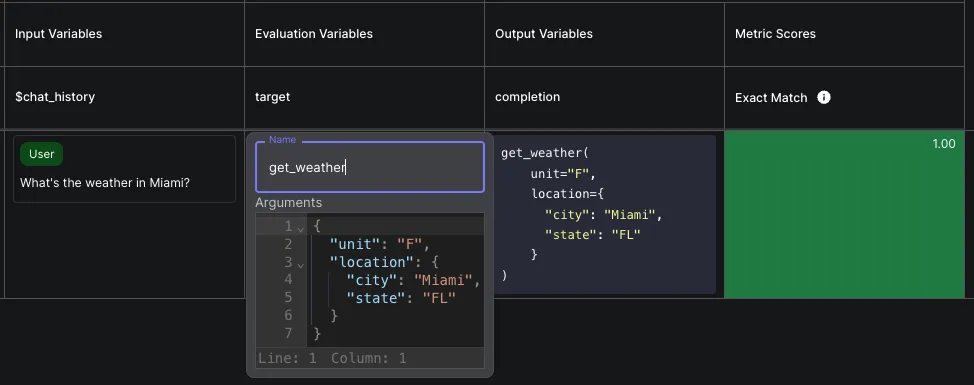This screenshot has width=974, height=385.
Task: Click the $chat_history sub-header
Action: (55, 97)
